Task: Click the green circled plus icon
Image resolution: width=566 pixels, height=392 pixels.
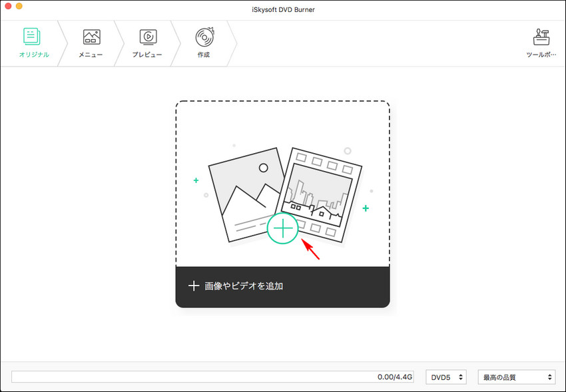Action: [x=283, y=228]
